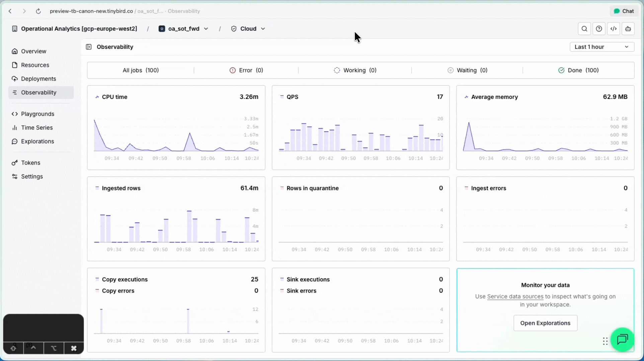This screenshot has width=644, height=361.
Task: Follow the Service data sources link
Action: click(x=515, y=296)
